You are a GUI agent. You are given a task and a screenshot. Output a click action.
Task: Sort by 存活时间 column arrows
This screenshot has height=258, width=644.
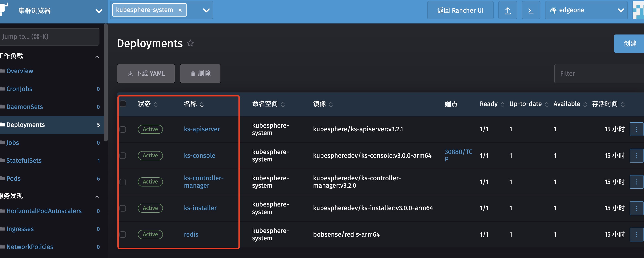623,104
